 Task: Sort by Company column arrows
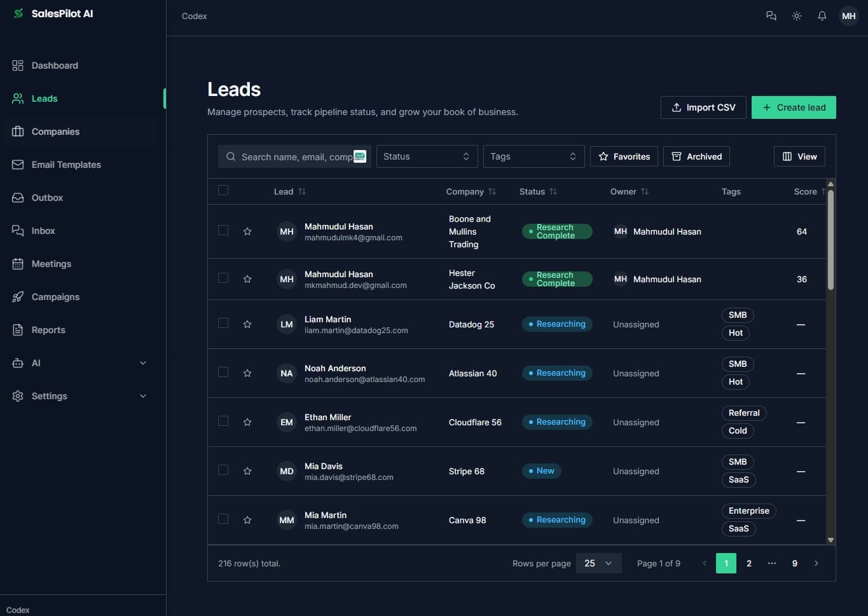point(492,191)
